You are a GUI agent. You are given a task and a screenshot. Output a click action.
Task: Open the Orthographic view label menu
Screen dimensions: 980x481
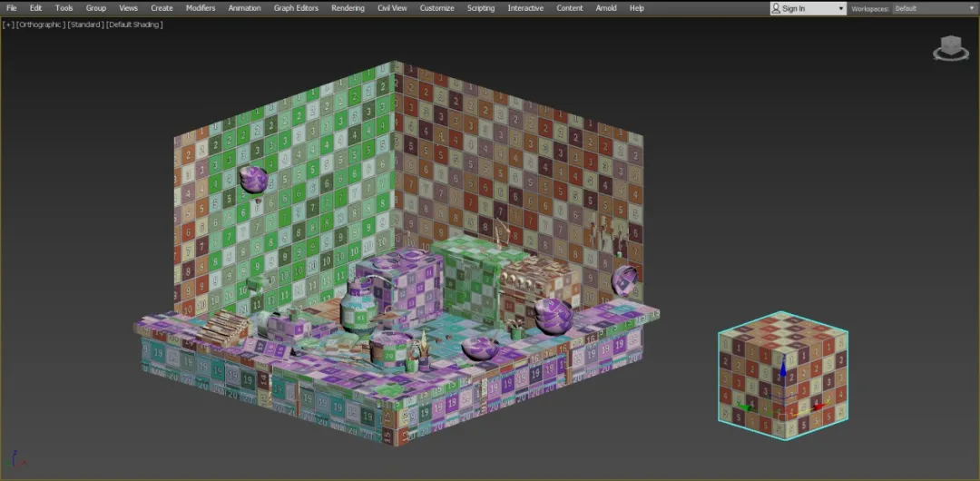point(41,25)
